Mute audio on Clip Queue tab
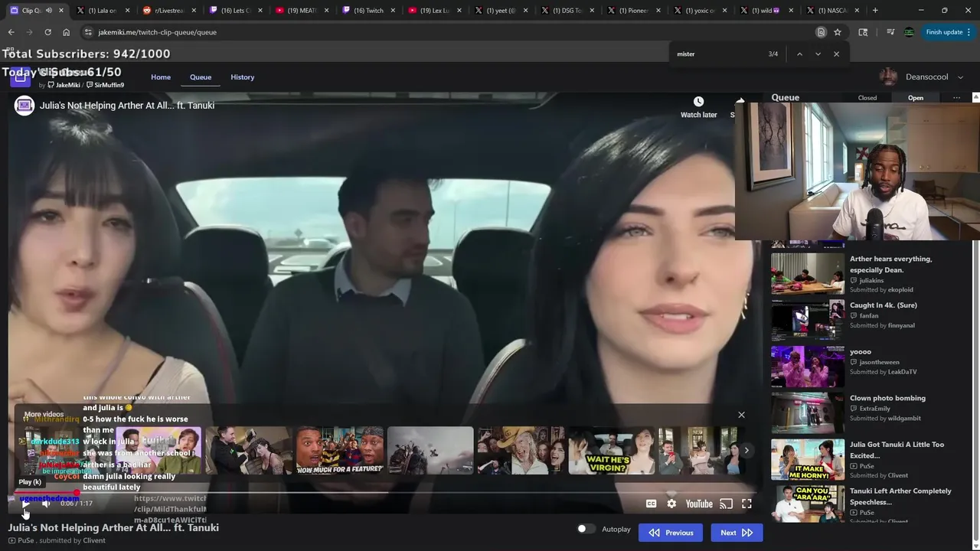Image resolution: width=980 pixels, height=551 pixels. 48,11
